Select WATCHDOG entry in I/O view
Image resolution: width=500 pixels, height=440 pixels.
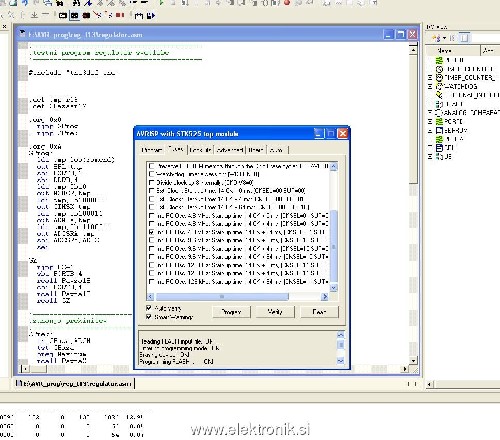click(460, 86)
